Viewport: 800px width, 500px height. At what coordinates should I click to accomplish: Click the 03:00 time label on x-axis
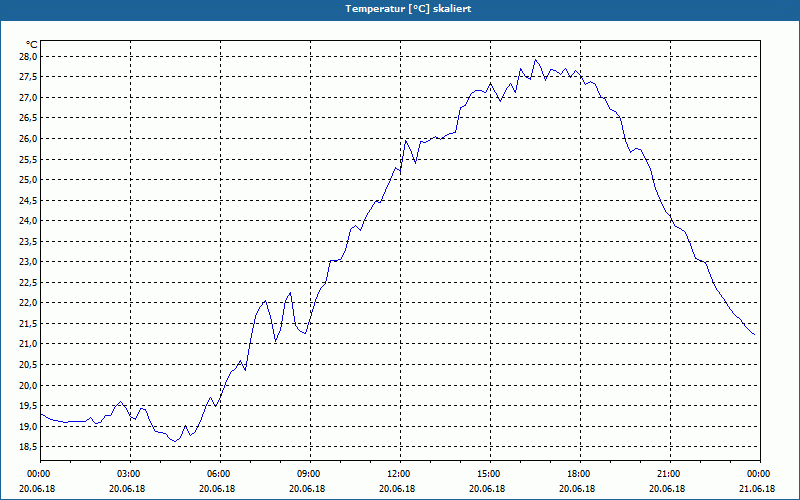point(130,474)
